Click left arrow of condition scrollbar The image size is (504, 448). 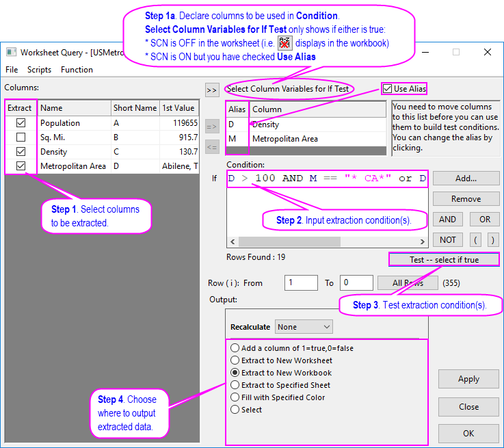tap(233, 241)
